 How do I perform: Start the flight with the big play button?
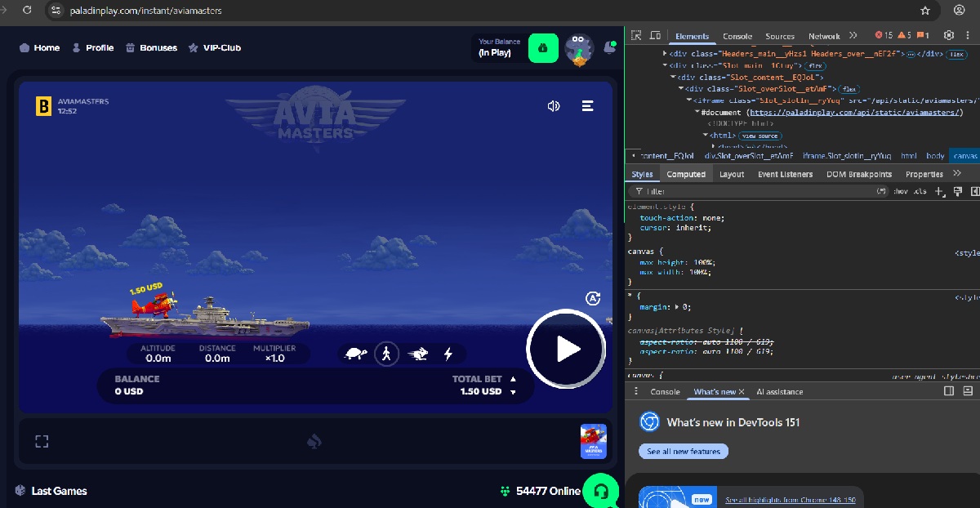pos(566,349)
